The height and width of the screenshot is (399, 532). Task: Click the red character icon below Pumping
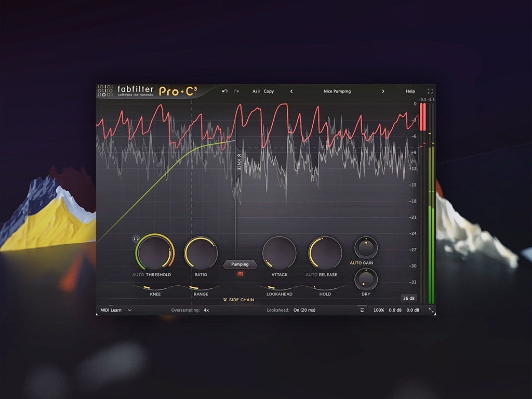click(x=240, y=274)
